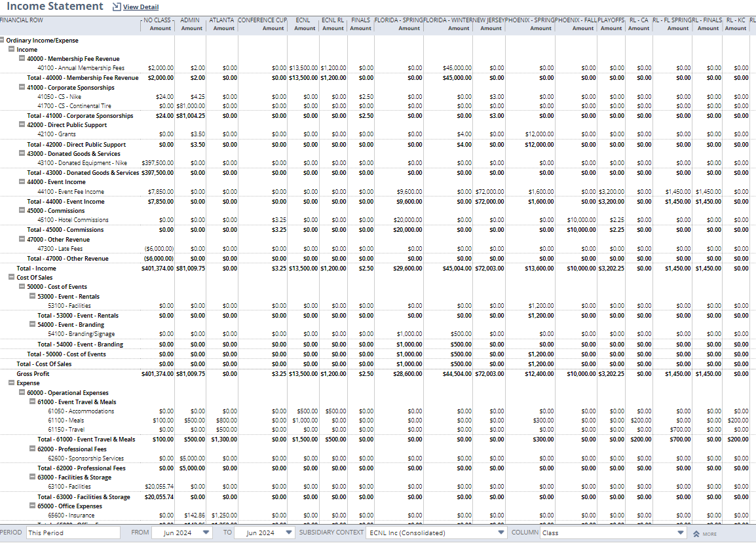Open the Period dropdown showing This Period
The width and height of the screenshot is (756, 543).
(73, 533)
